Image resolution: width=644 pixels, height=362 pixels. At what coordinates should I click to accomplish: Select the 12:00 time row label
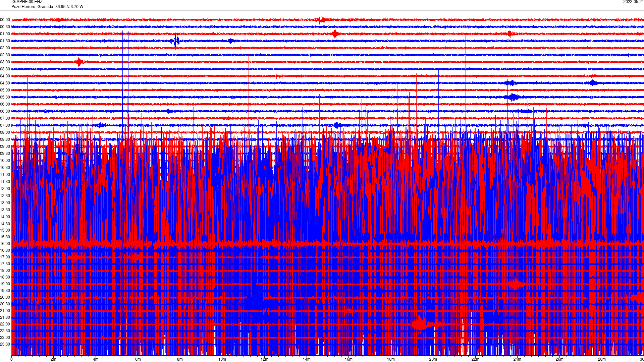5,189
